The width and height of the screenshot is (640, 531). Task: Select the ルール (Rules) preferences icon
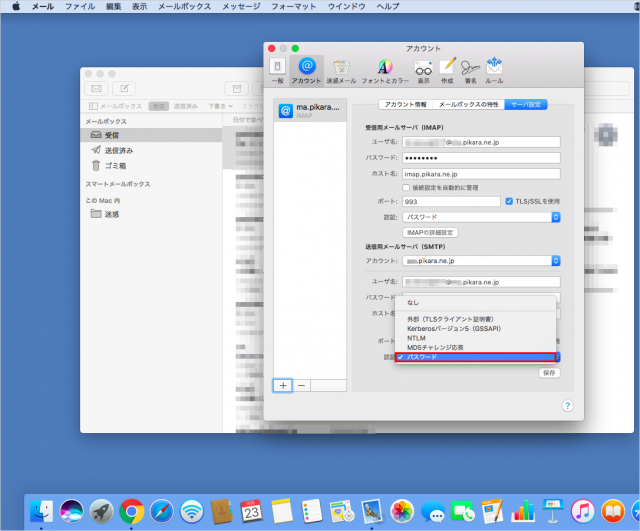click(495, 69)
